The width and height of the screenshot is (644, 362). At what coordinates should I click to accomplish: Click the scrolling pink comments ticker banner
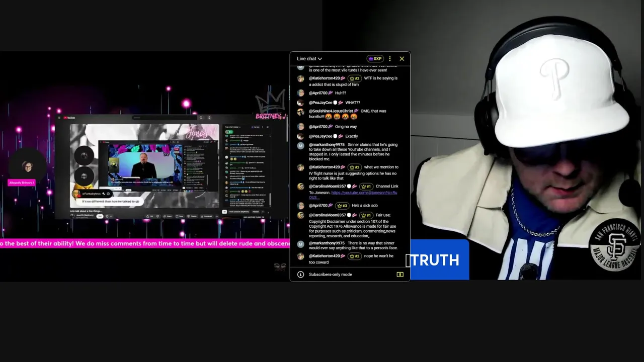click(x=145, y=244)
